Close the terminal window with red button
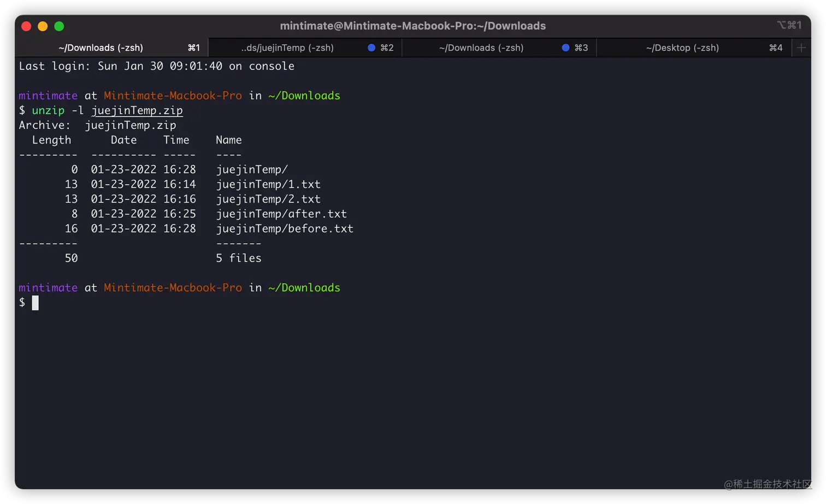Screen dimensions: 826x504 (26, 26)
